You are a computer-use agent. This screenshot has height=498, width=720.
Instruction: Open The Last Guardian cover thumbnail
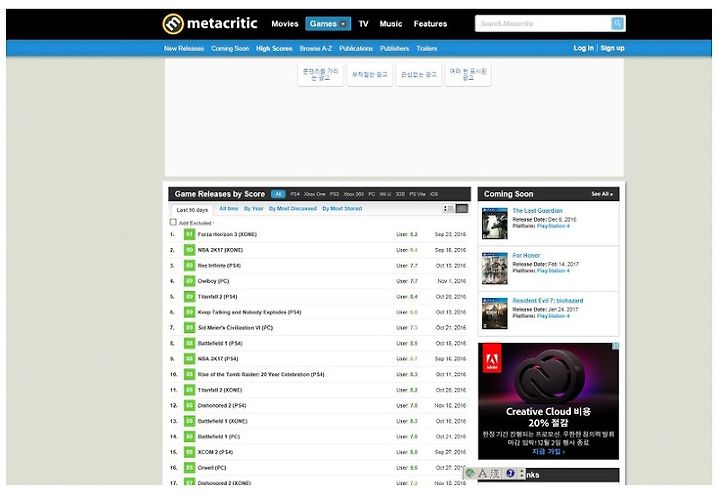pos(495,224)
